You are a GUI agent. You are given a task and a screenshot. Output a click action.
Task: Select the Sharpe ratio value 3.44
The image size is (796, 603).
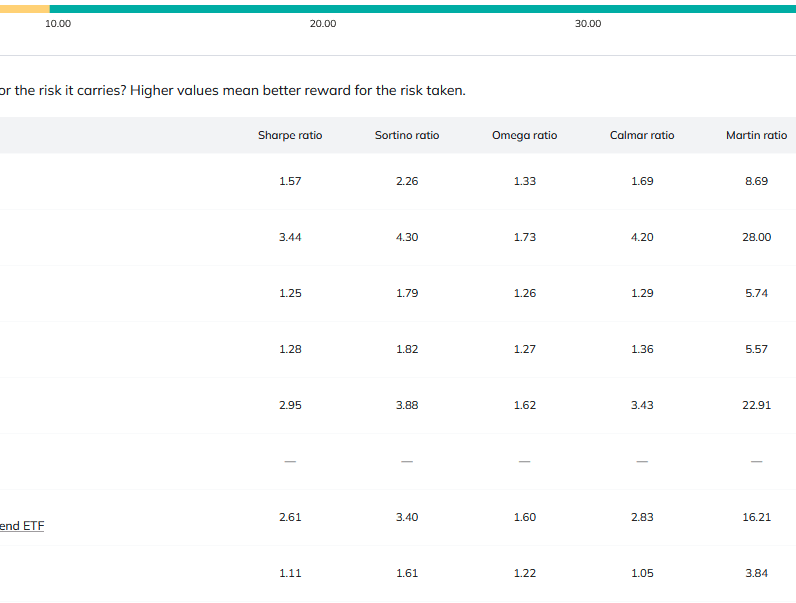[290, 237]
